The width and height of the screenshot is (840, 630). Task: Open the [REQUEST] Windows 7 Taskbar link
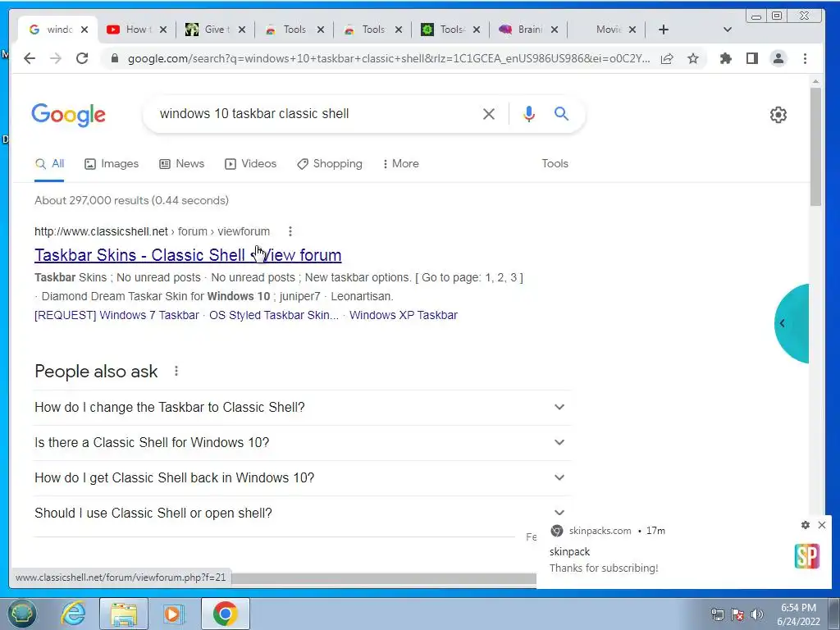pyautogui.click(x=116, y=315)
